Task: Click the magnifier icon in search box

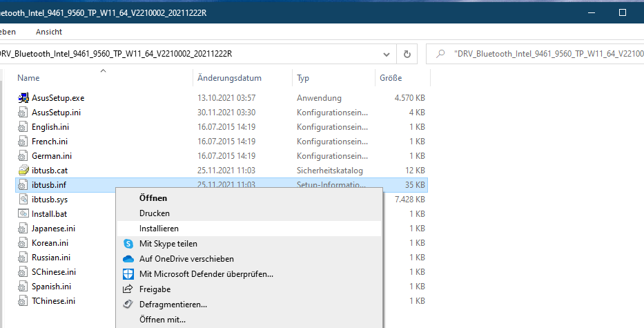Action: click(440, 54)
